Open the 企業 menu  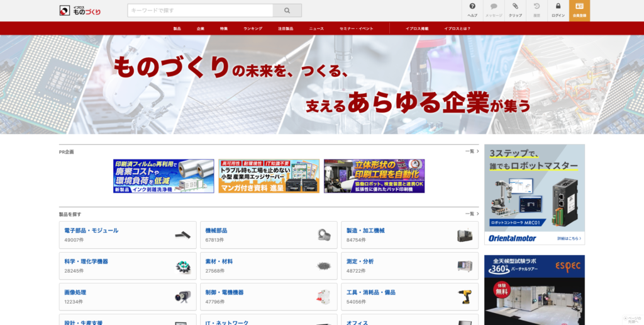[x=201, y=28]
